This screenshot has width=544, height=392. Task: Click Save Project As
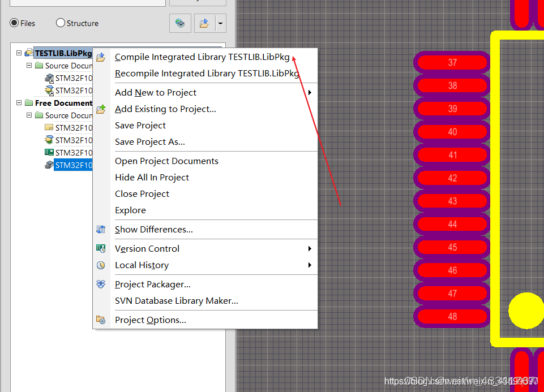205,142
